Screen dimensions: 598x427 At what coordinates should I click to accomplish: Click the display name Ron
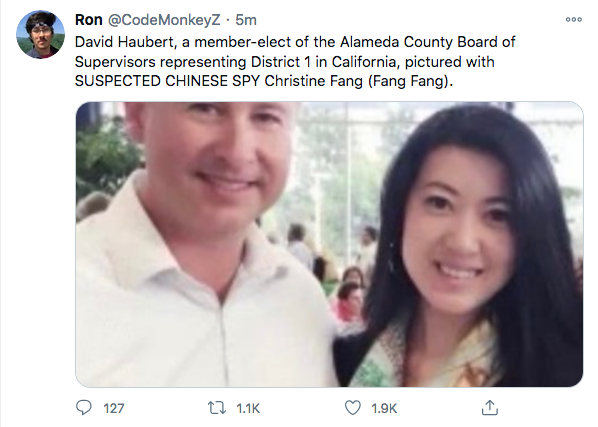[88, 20]
